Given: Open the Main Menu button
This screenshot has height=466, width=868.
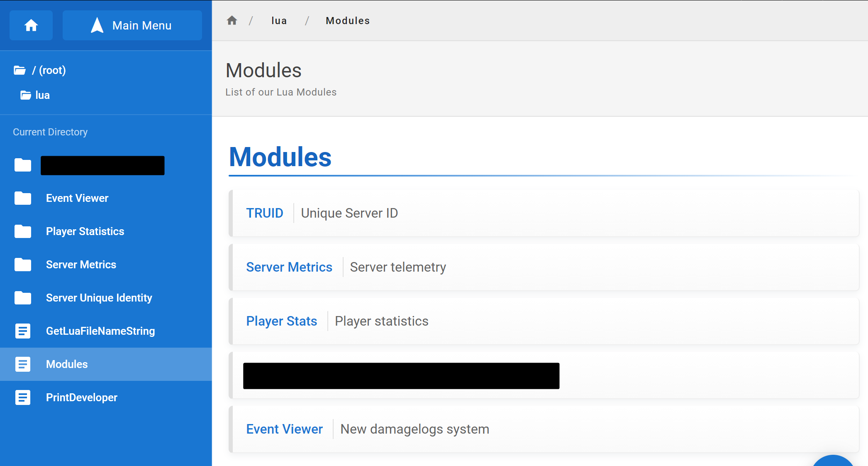Looking at the screenshot, I should pos(132,25).
